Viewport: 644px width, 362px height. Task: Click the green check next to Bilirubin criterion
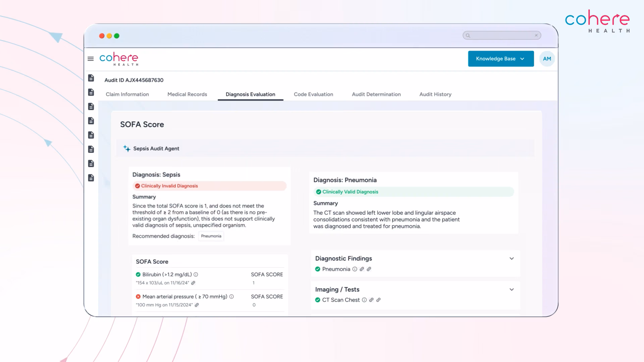tap(138, 274)
